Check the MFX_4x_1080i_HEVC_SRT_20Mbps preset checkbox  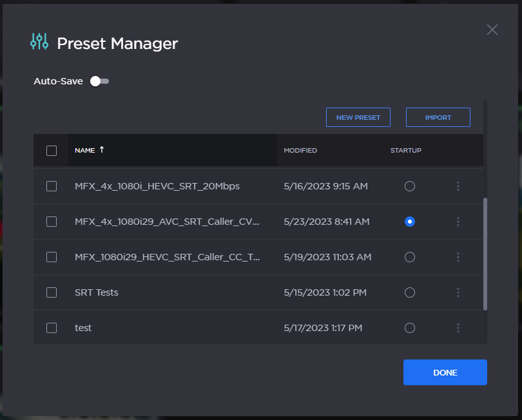(x=52, y=186)
